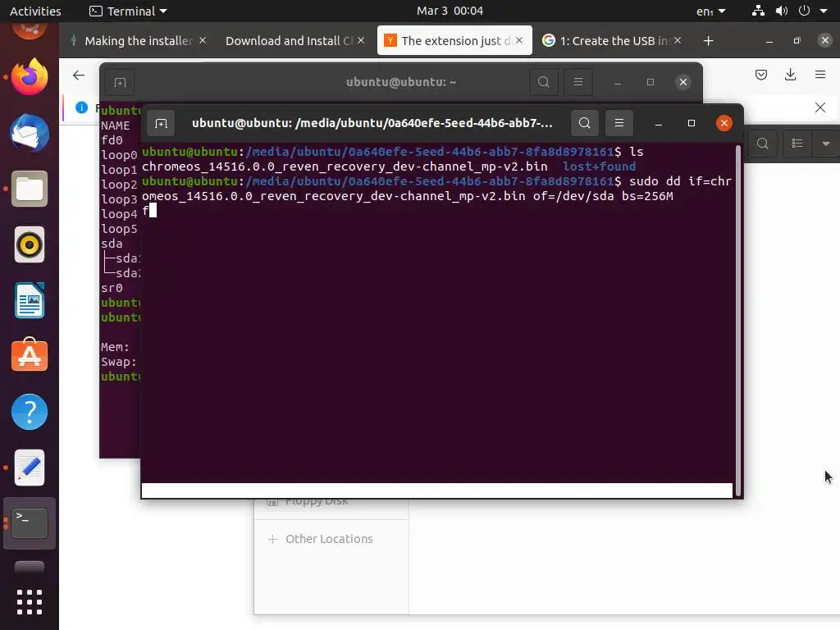Switch to the Download and Install tab
840x630 pixels.
click(x=295, y=41)
